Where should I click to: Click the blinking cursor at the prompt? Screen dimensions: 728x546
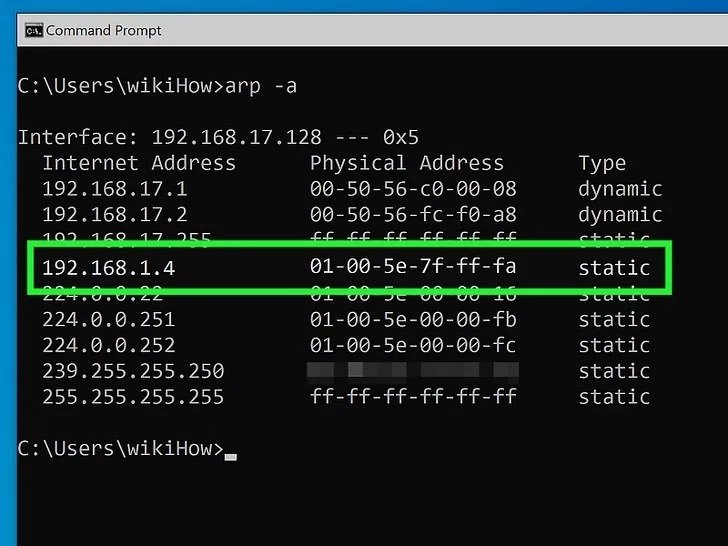[231, 455]
